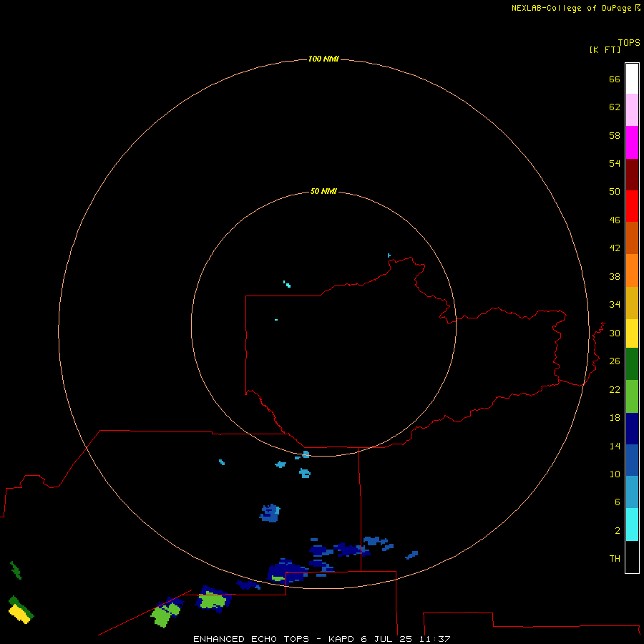
Task: Click the '54' legend value
Action: tap(615, 163)
